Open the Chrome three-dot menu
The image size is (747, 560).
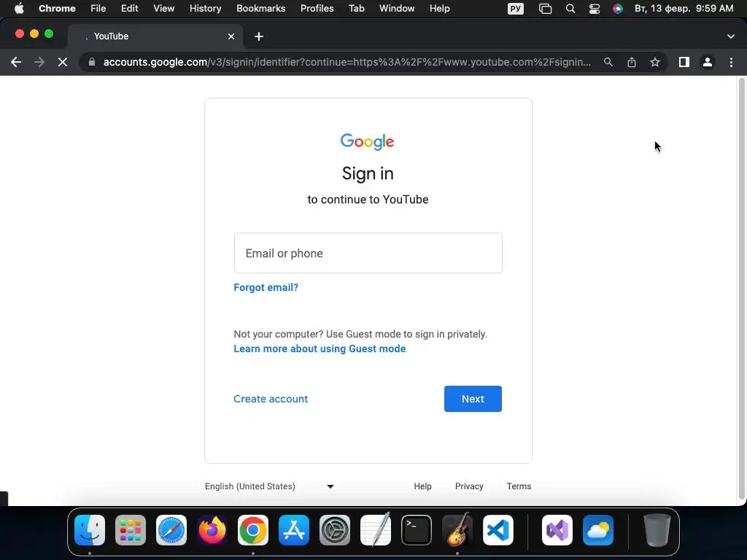click(731, 62)
